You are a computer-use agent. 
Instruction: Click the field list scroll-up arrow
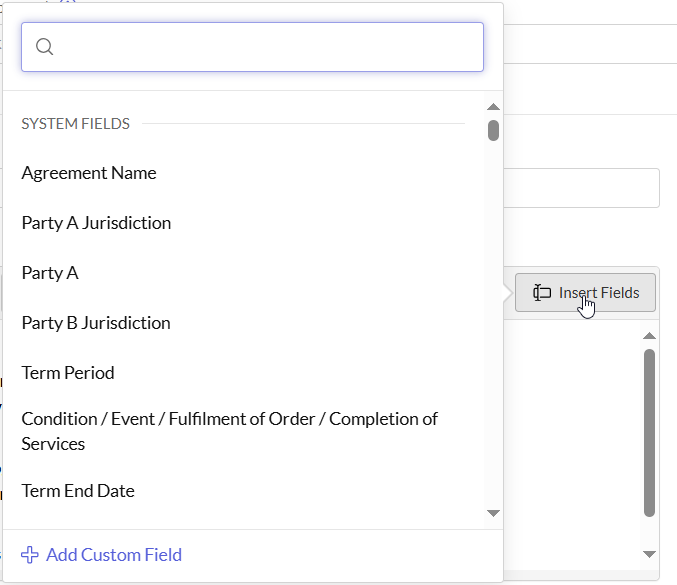pyautogui.click(x=493, y=107)
